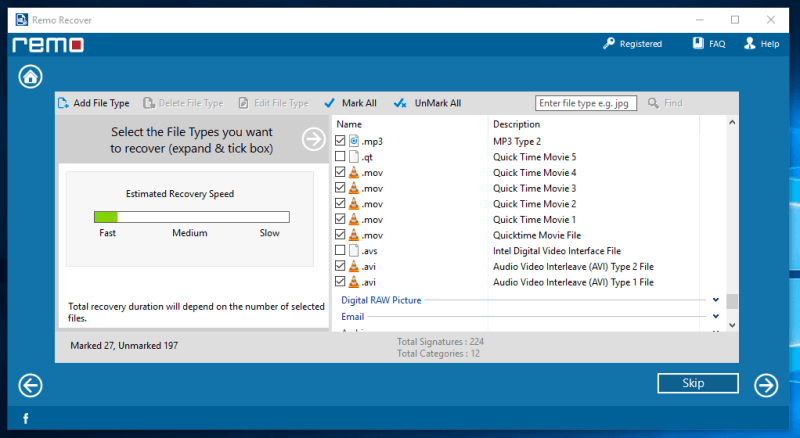Uncheck the Quick Time Movie 1 checkbox

point(340,219)
